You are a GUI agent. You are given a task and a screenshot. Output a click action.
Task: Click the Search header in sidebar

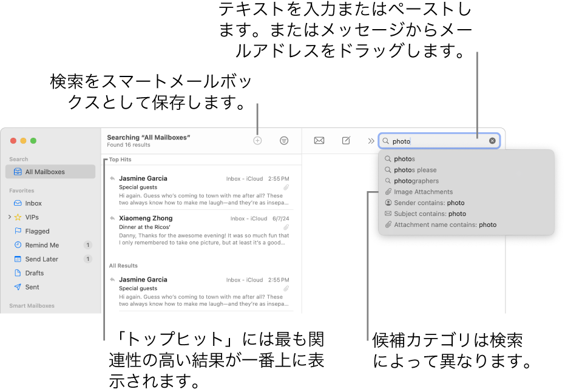tap(18, 159)
